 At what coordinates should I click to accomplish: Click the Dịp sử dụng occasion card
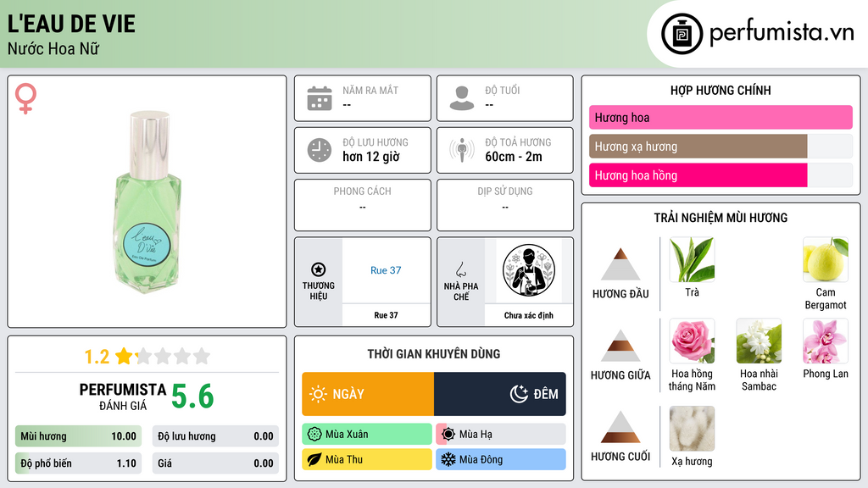(505, 205)
